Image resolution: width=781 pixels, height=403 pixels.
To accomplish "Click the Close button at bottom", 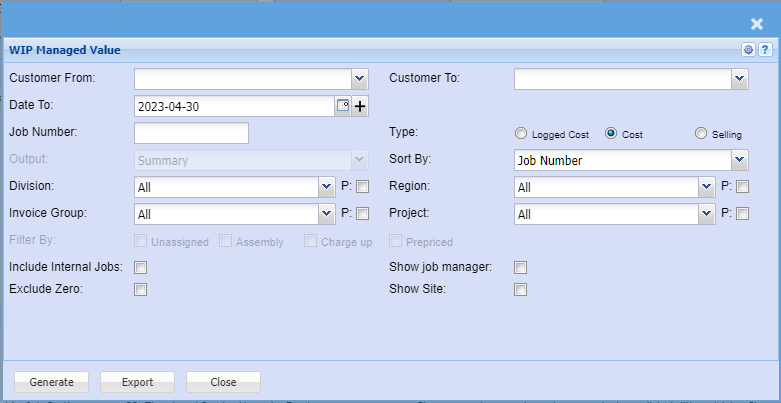I will tap(223, 382).
